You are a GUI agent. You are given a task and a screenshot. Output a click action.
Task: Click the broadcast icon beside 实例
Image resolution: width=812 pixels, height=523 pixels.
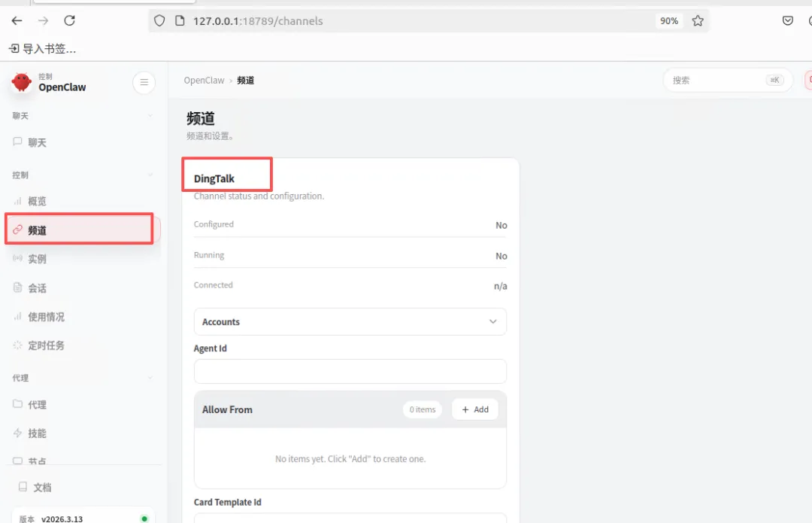tap(17, 258)
